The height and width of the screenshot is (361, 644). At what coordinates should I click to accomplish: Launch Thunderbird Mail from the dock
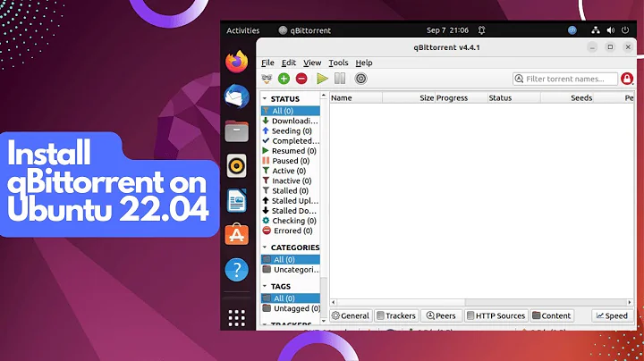(x=236, y=97)
